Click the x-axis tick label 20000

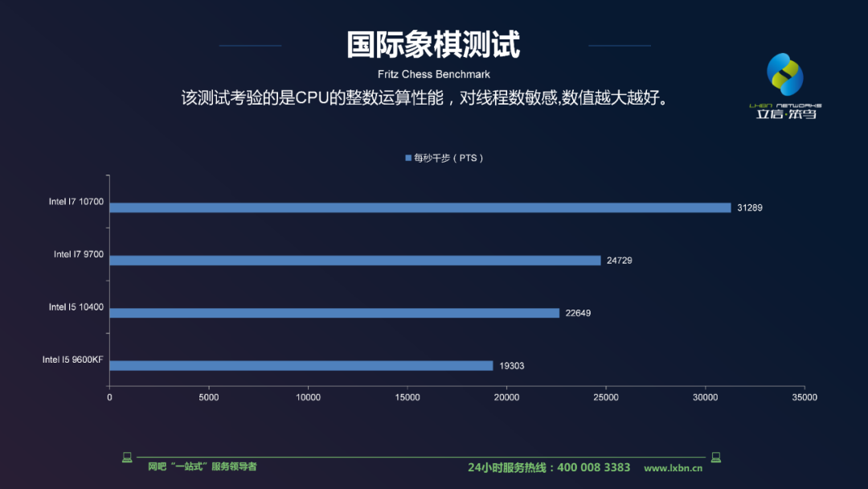point(506,397)
